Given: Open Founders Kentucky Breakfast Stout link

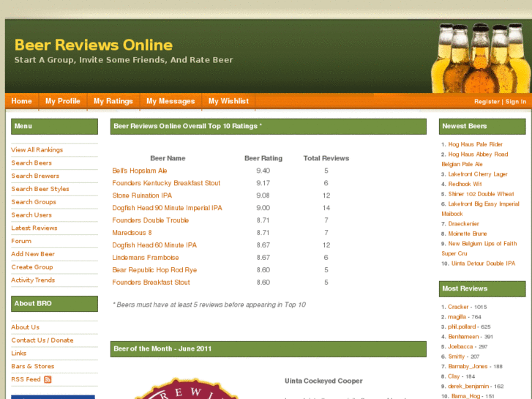Looking at the screenshot, I should [166, 183].
